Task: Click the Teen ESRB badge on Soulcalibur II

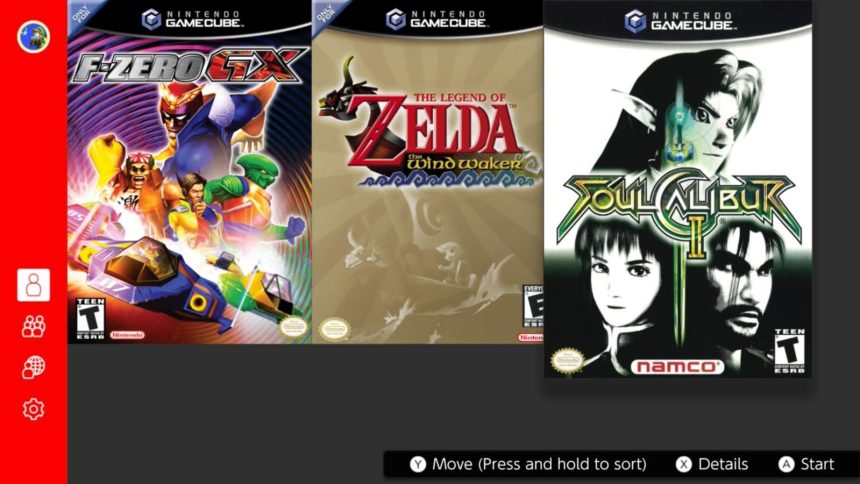Action: click(790, 351)
